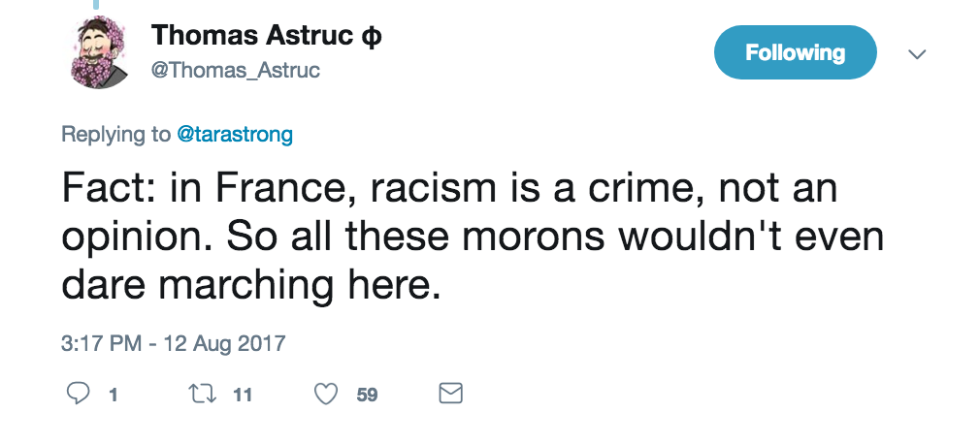The width and height of the screenshot is (980, 444).
Task: Retweet this tweet using the retweet icon
Action: [x=203, y=394]
